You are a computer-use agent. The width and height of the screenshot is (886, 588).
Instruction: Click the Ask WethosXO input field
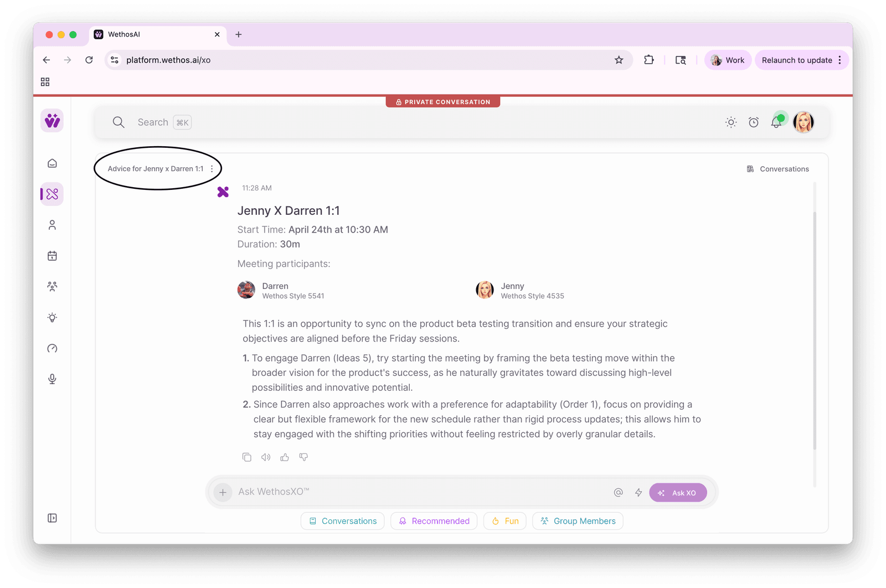(421, 492)
